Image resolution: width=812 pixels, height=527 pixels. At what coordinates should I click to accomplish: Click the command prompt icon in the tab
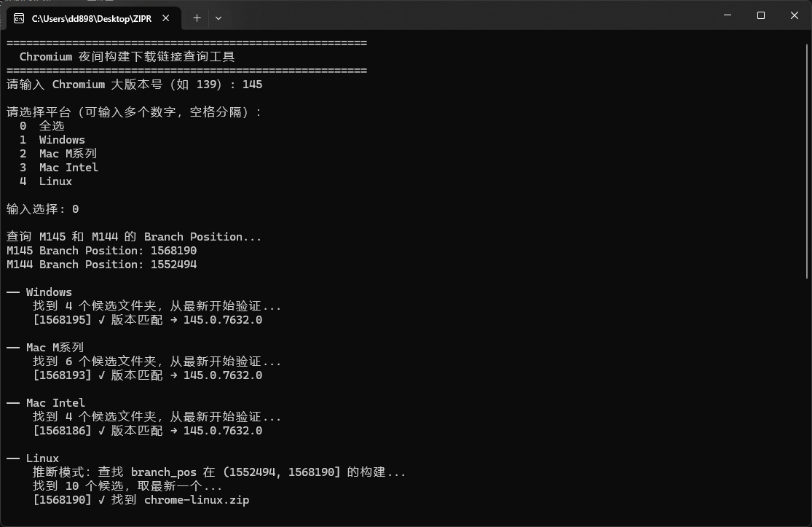click(19, 18)
